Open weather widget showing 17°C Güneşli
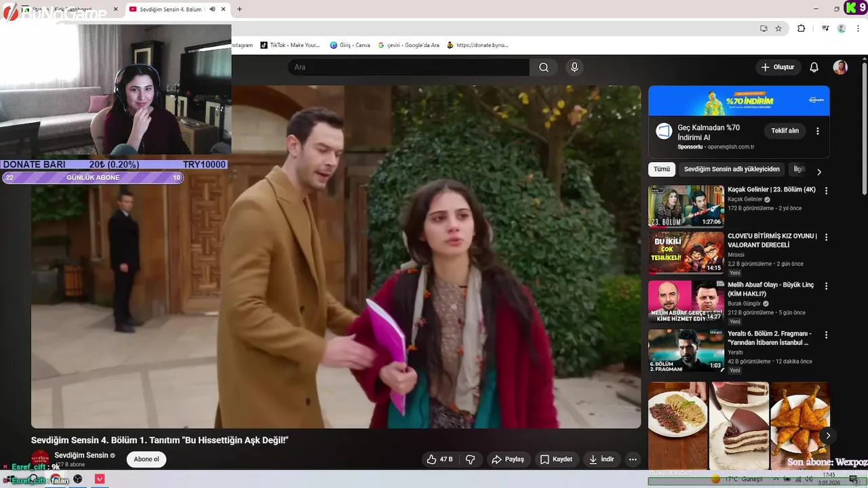The width and height of the screenshot is (868, 488). tap(737, 479)
